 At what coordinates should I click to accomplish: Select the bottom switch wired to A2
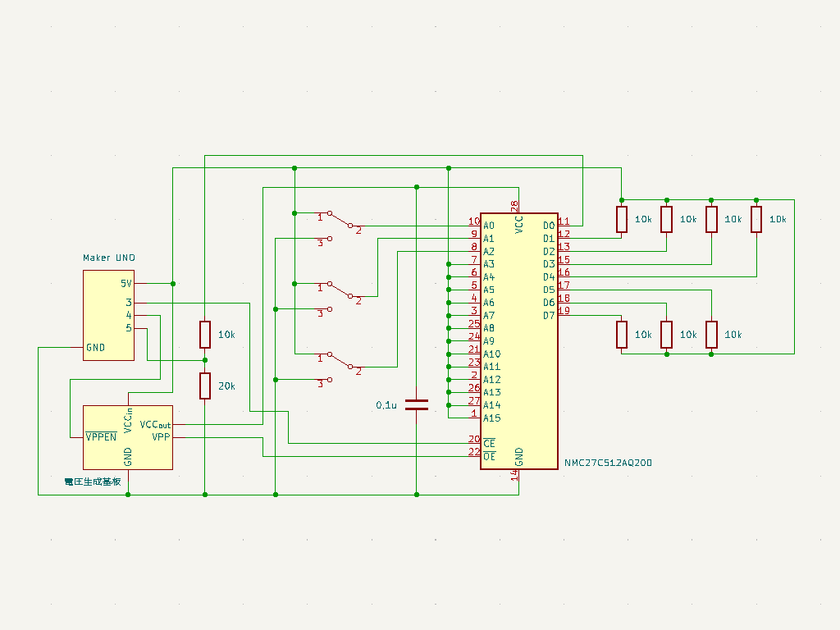click(x=340, y=361)
